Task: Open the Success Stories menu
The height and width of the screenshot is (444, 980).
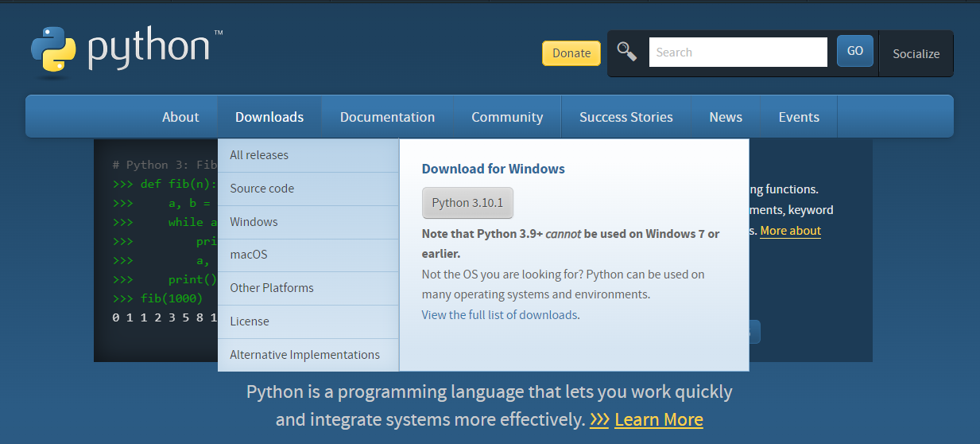Action: point(626,117)
